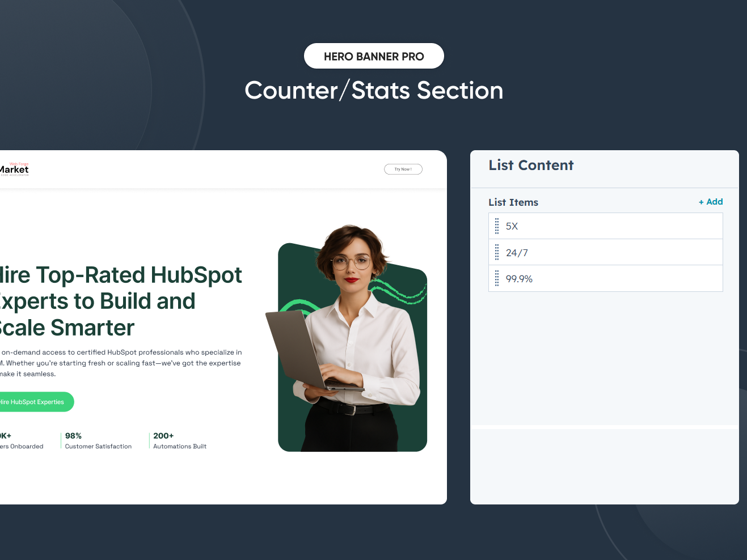This screenshot has width=747, height=560.
Task: Open the 5X list item
Action: point(605,226)
